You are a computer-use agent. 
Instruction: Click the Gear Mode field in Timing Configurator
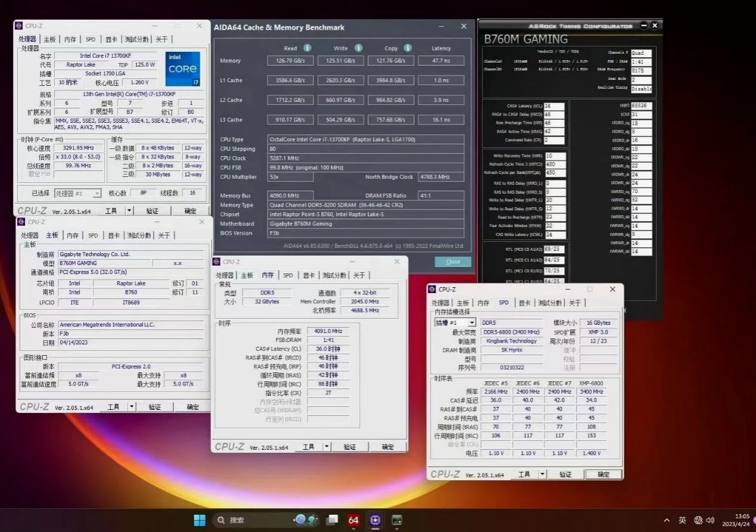(x=642, y=79)
